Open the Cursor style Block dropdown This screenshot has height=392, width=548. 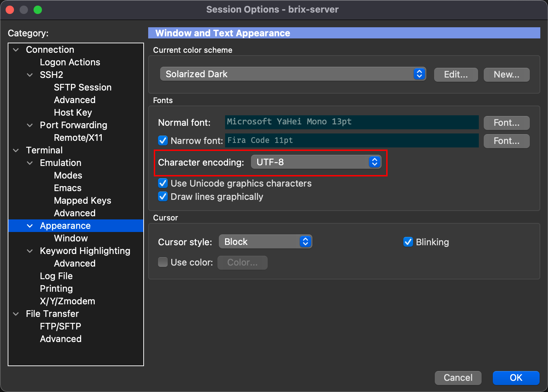point(265,242)
